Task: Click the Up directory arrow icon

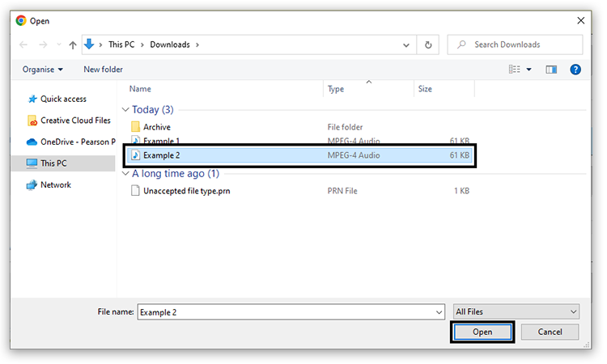Action: coord(72,44)
